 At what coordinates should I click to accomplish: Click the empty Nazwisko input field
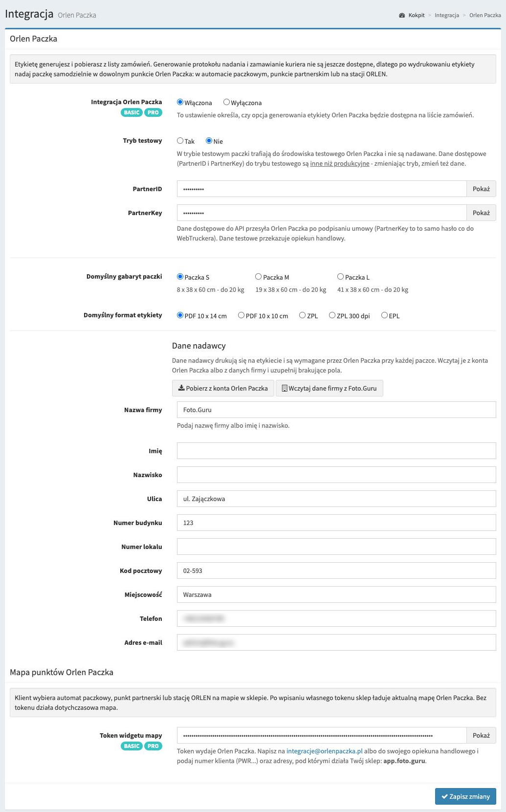[336, 475]
